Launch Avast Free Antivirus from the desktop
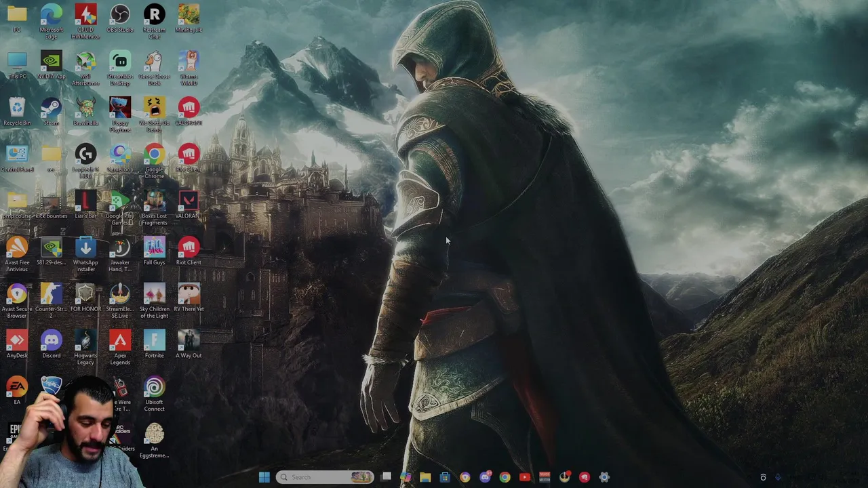This screenshot has width=868, height=488. click(17, 253)
